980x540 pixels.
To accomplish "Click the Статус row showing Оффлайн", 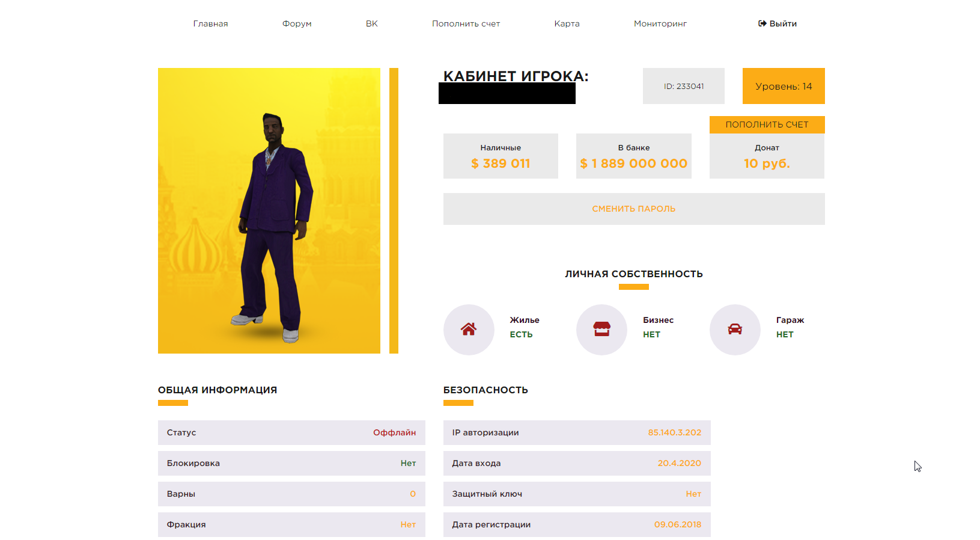I will pos(291,432).
